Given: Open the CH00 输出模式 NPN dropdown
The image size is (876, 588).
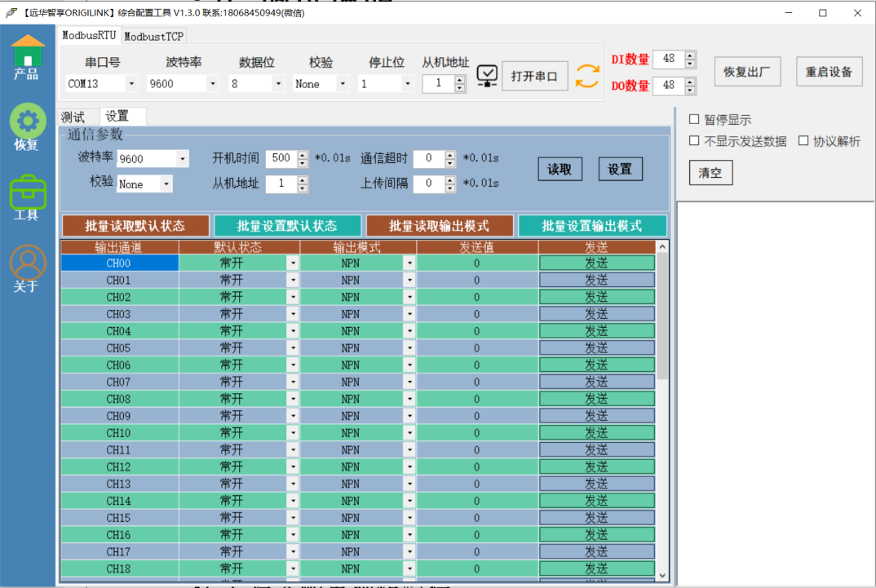Looking at the screenshot, I should coord(409,263).
